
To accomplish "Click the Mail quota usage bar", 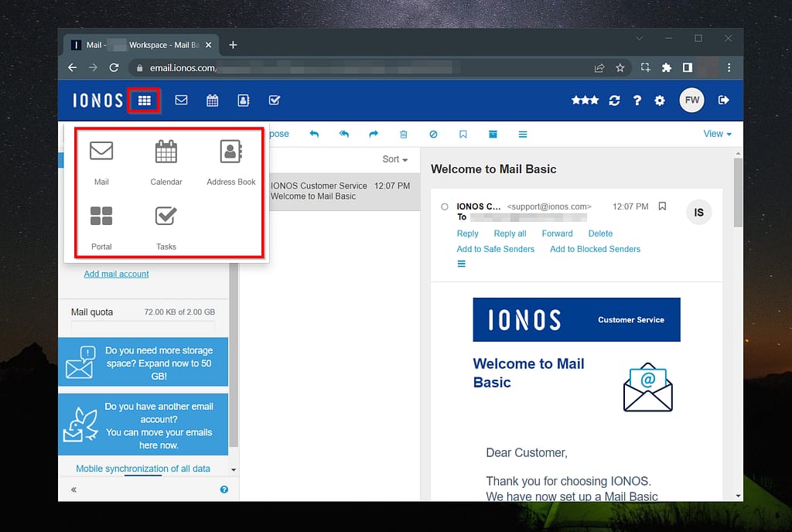I will 143,326.
